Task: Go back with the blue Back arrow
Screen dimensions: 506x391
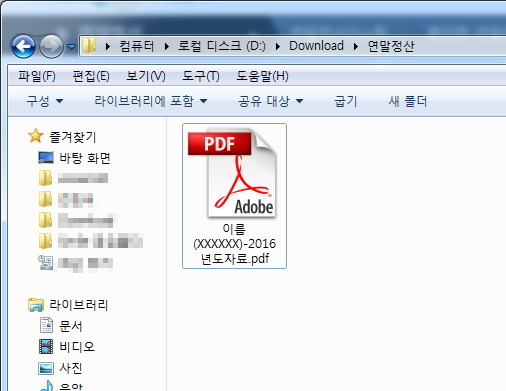Action: (23, 46)
